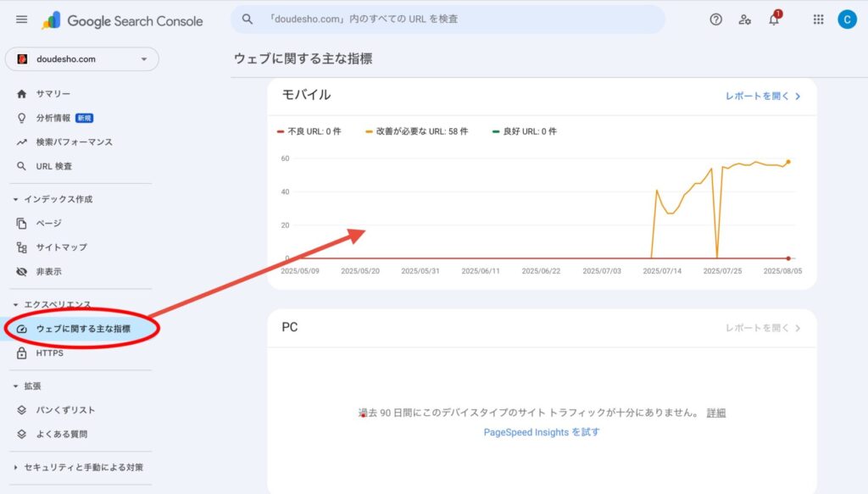Image resolution: width=868 pixels, height=494 pixels.
Task: Select サマリー in the sidebar
Action: tap(53, 93)
